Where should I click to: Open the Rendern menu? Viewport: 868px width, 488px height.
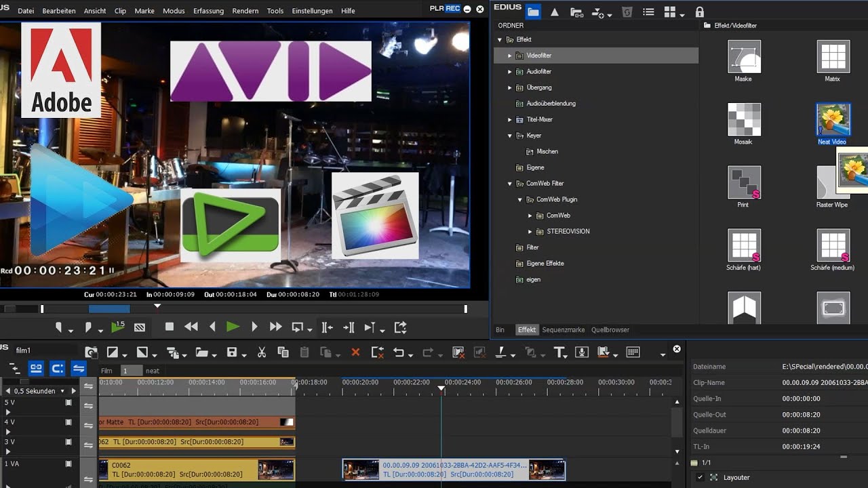[245, 11]
